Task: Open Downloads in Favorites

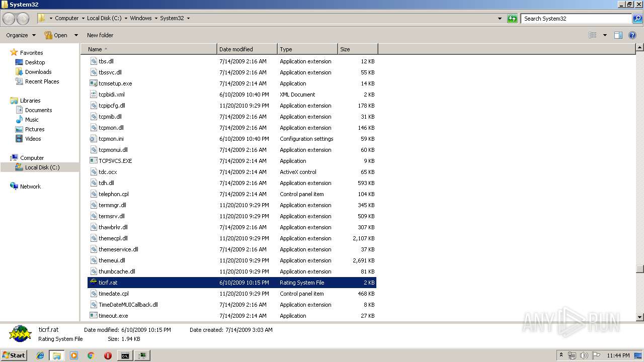Action: coord(38,72)
